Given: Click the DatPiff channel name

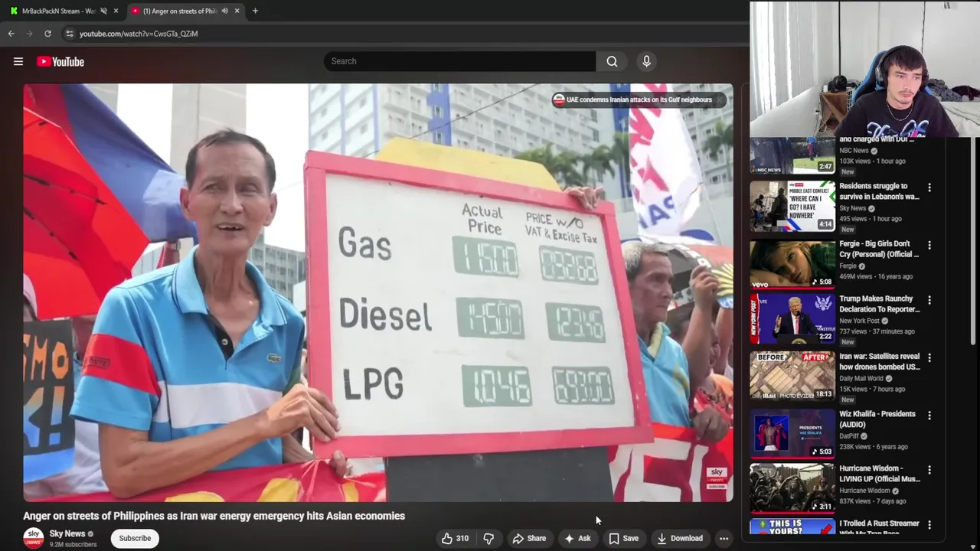Looking at the screenshot, I should (x=849, y=436).
